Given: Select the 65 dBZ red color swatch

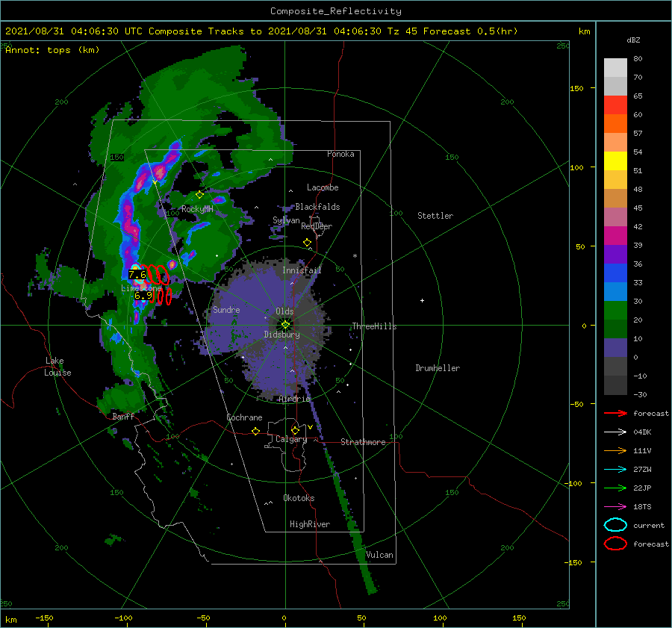Looking at the screenshot, I should 615,105.
